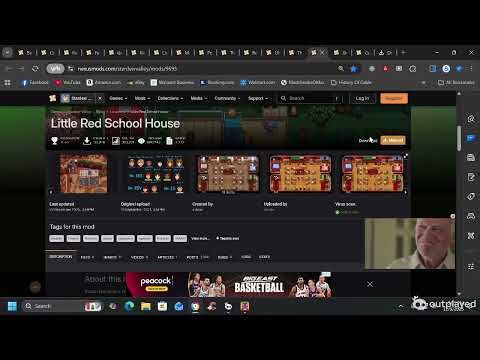This screenshot has height=360, width=480.
Task: Click the total views eye icon
Action: pos(141,141)
